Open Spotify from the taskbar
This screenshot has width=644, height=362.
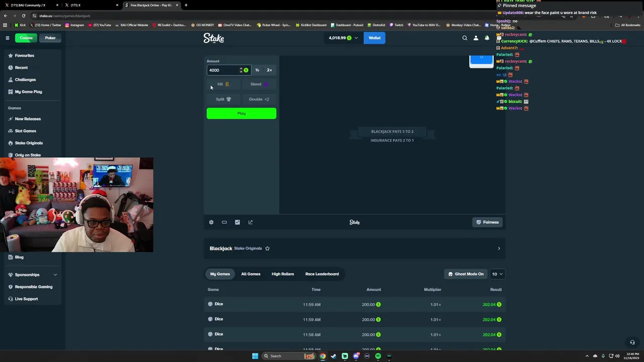click(x=378, y=356)
